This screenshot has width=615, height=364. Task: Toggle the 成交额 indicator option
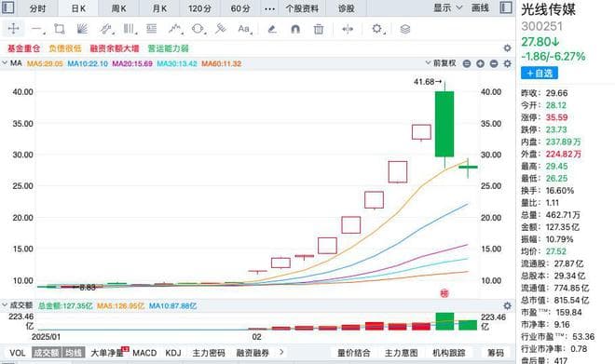[47, 353]
